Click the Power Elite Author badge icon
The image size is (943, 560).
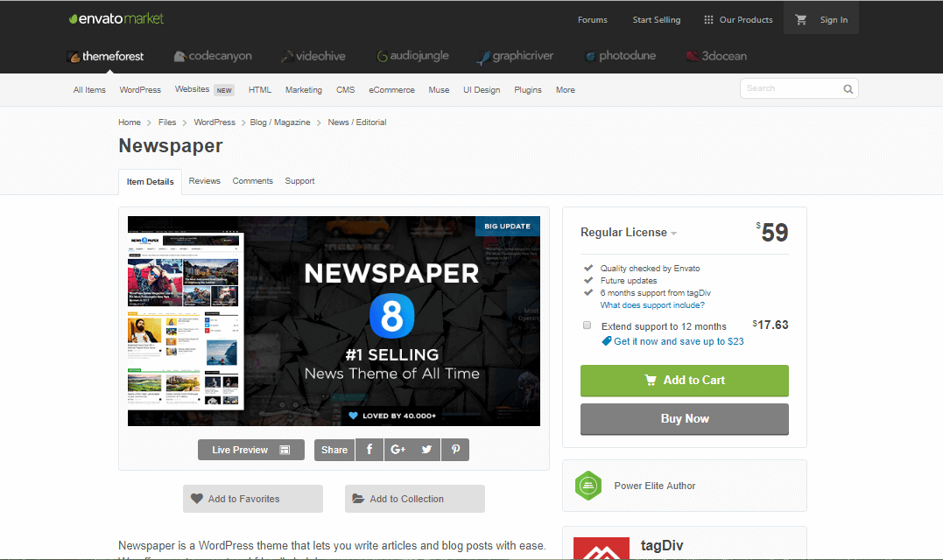point(588,486)
